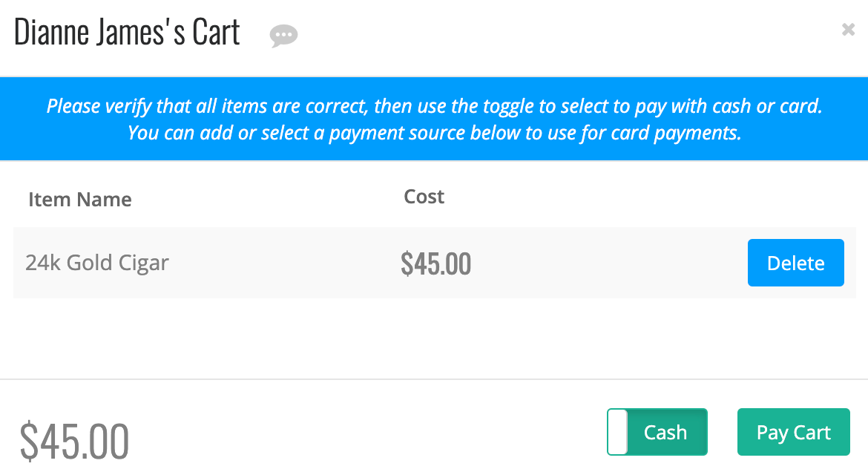The width and height of the screenshot is (868, 472).
Task: Click the word 'Cigar' in the item row
Action: pyautogui.click(x=143, y=263)
